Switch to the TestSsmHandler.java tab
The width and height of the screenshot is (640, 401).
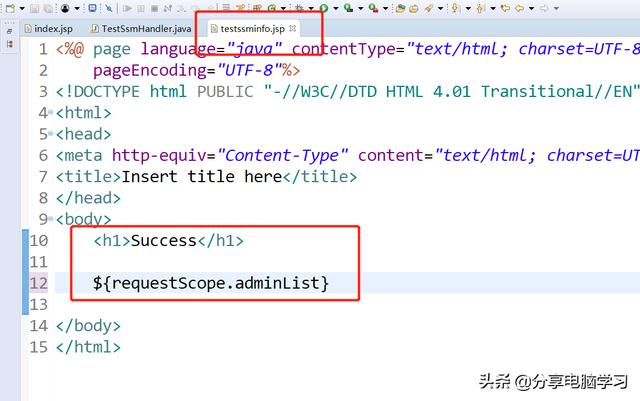tap(141, 29)
